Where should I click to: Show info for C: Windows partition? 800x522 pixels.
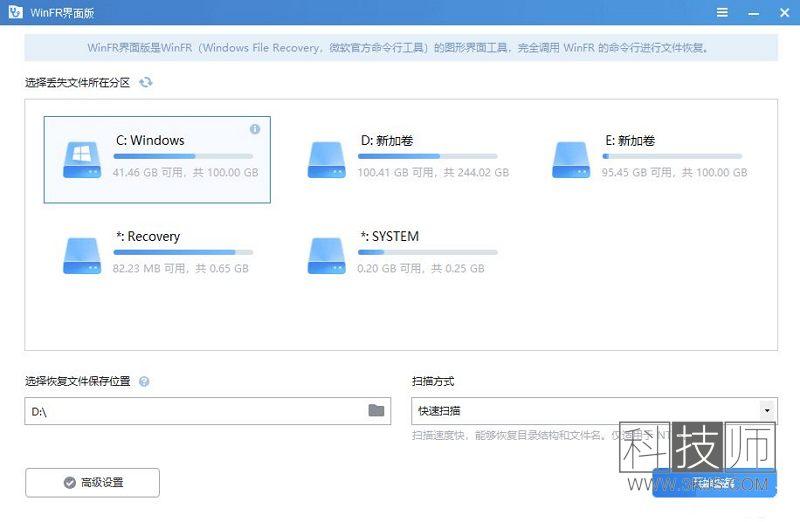tap(255, 129)
